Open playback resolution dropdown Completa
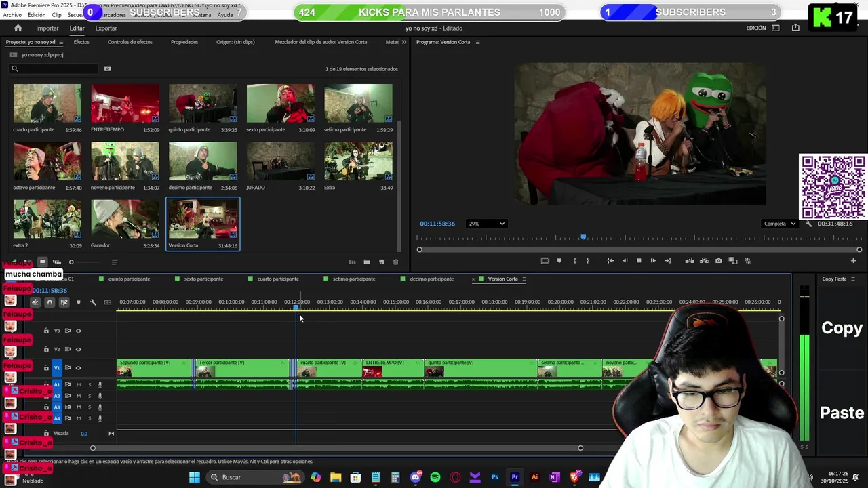Screen dimensions: 868x488 click(x=779, y=224)
